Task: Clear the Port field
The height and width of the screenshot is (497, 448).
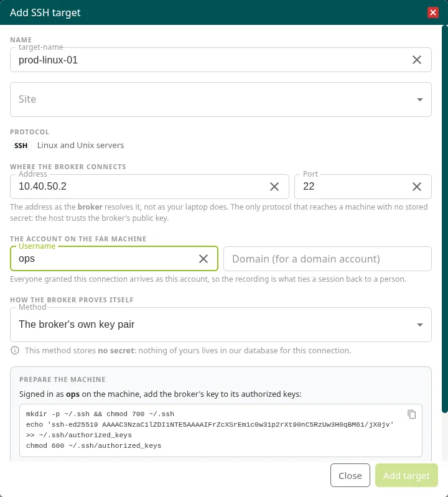Action: coord(417,187)
